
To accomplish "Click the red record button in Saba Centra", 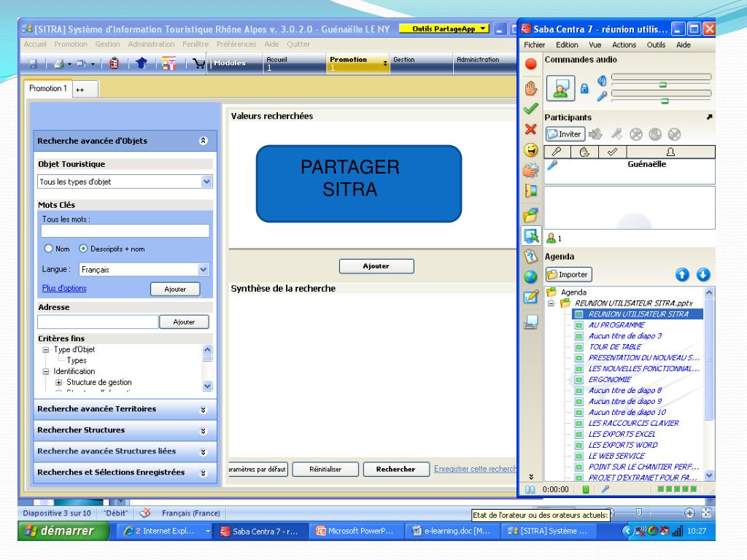I will click(x=531, y=64).
